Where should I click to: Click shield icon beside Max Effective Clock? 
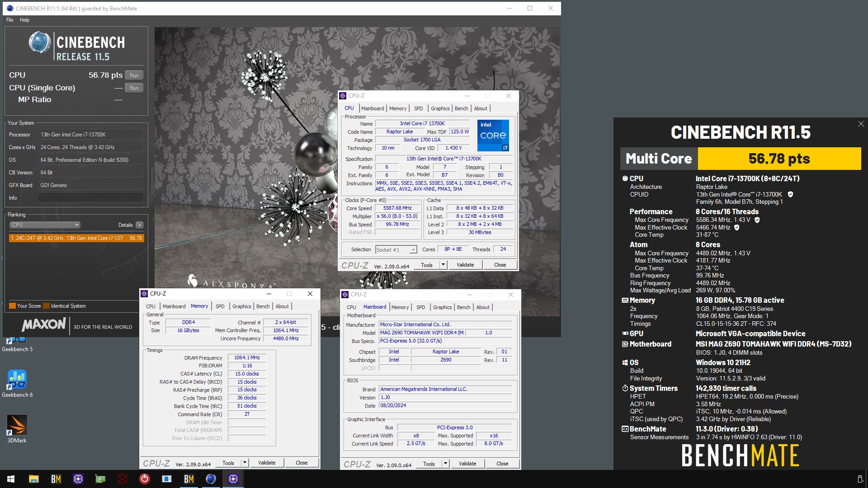(x=736, y=228)
